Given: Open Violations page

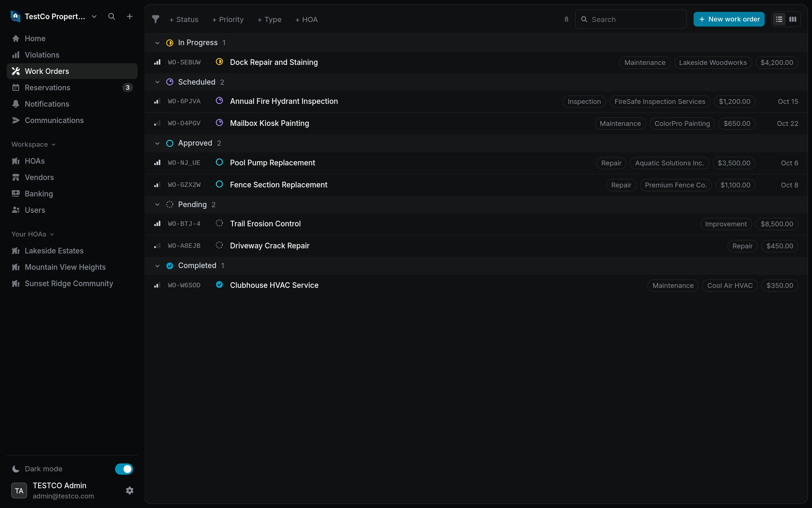Looking at the screenshot, I should [x=72, y=55].
